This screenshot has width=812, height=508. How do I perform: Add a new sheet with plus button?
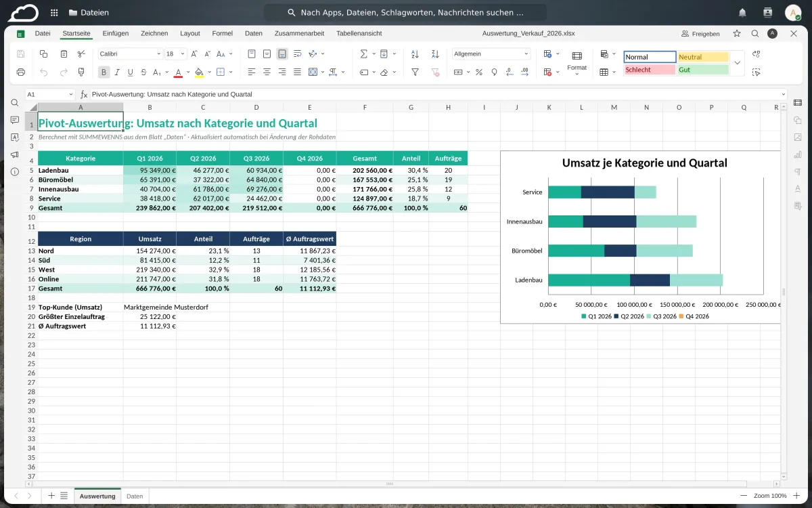coord(51,496)
